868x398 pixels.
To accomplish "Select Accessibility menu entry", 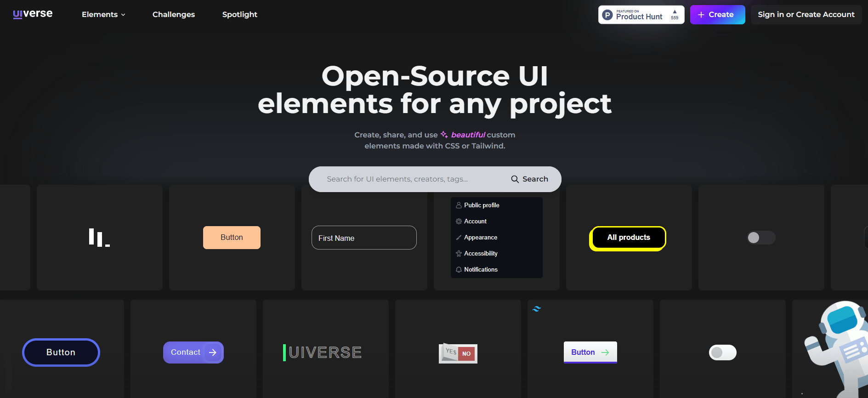I will (x=496, y=254).
